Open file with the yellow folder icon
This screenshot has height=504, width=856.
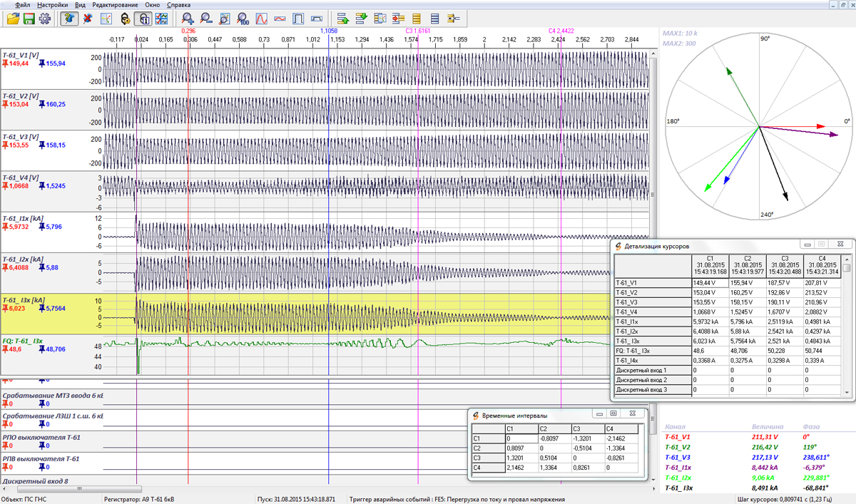click(x=13, y=19)
